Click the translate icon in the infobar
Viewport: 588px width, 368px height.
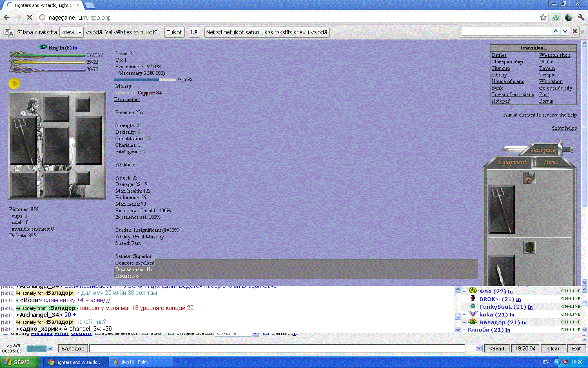pos(9,32)
